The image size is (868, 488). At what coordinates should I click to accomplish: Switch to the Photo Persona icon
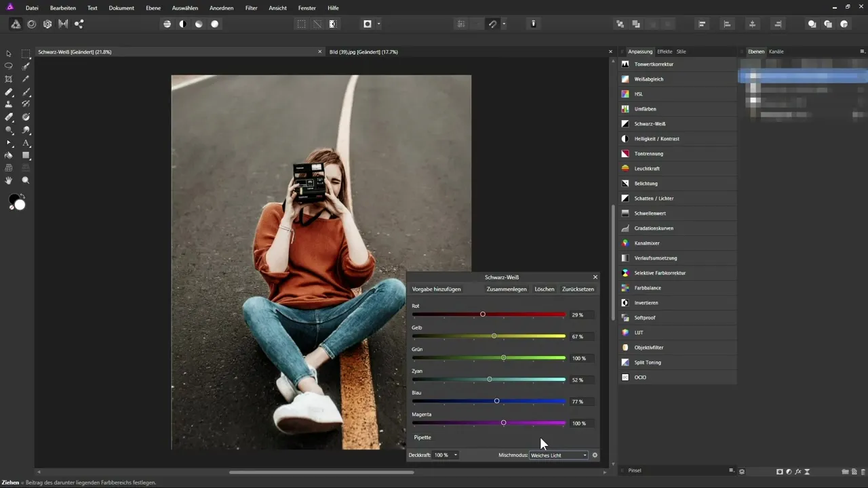[16, 24]
